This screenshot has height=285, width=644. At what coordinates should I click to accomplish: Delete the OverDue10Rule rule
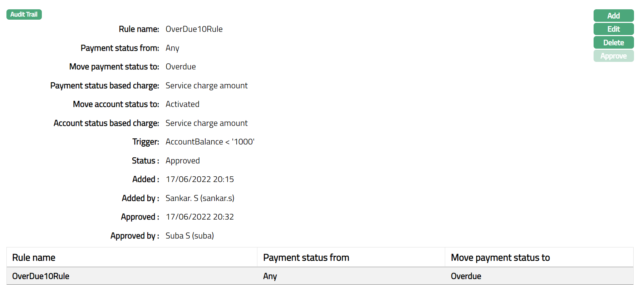tap(613, 43)
